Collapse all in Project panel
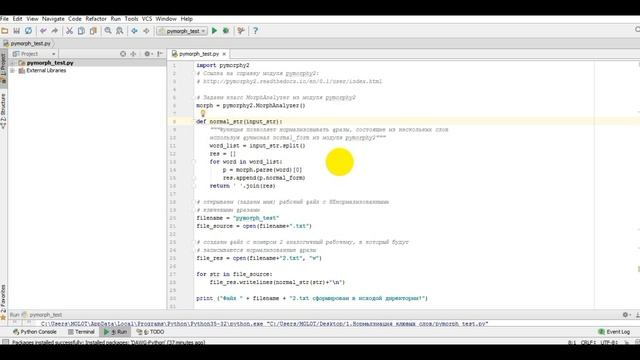Image resolution: width=640 pixels, height=360 pixels. [x=133, y=54]
